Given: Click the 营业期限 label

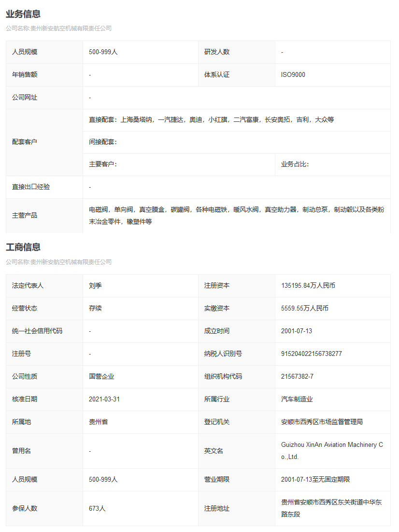Looking at the screenshot, I should [216, 480].
